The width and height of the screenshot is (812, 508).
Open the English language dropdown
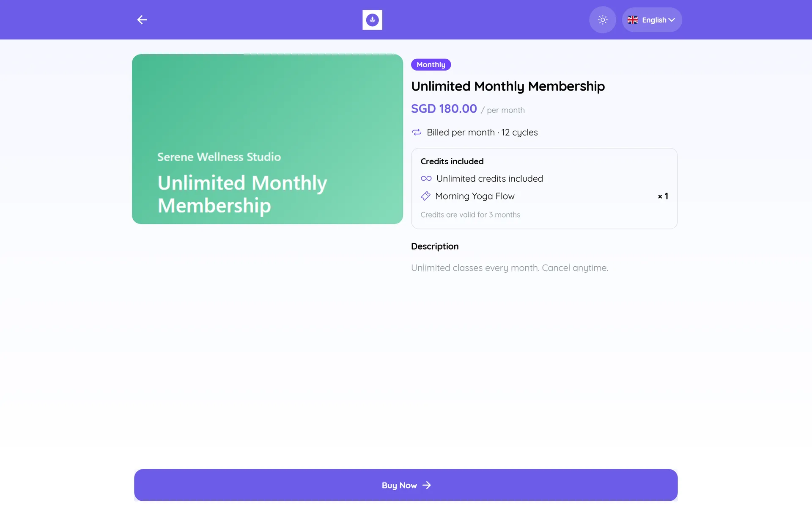click(652, 20)
